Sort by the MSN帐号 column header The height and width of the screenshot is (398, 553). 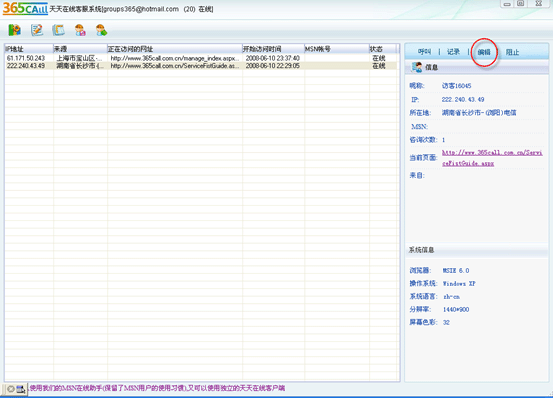pos(336,49)
